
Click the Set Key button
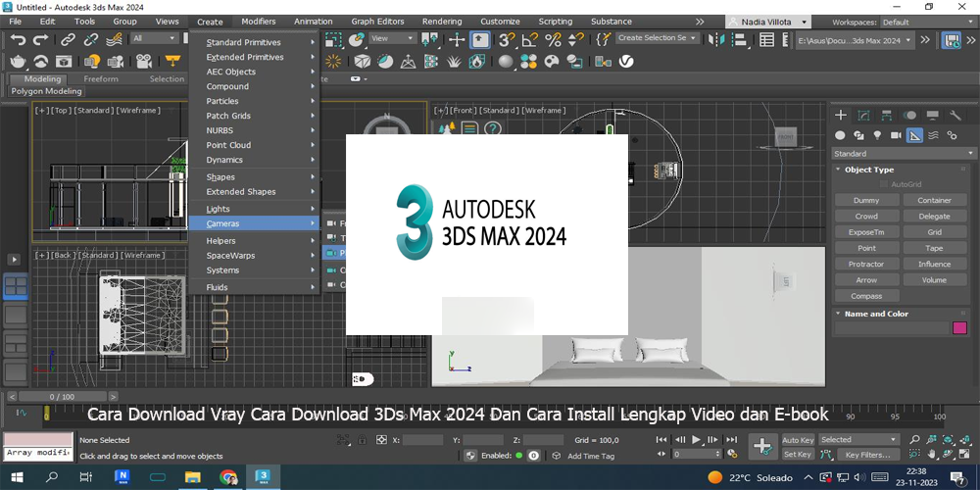click(x=798, y=455)
